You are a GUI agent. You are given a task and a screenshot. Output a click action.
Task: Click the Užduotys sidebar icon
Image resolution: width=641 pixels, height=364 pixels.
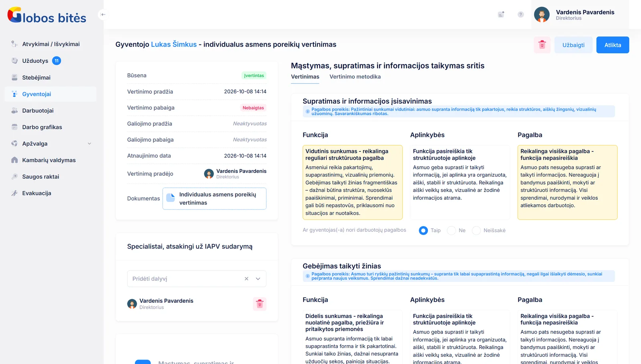point(14,61)
